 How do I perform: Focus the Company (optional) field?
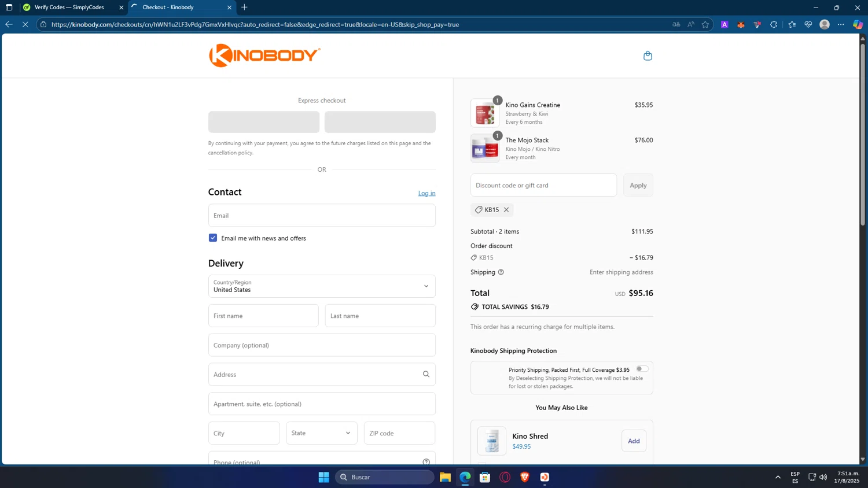322,345
